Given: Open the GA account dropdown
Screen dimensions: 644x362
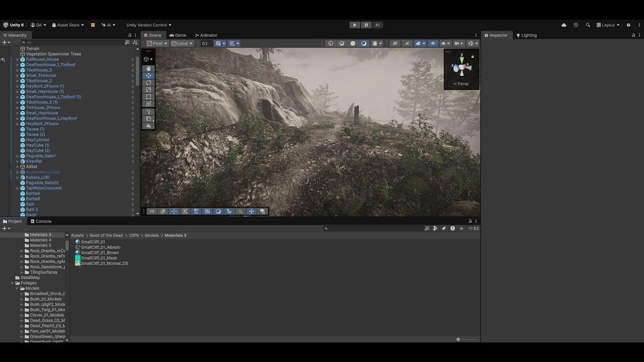Looking at the screenshot, I should [x=39, y=25].
